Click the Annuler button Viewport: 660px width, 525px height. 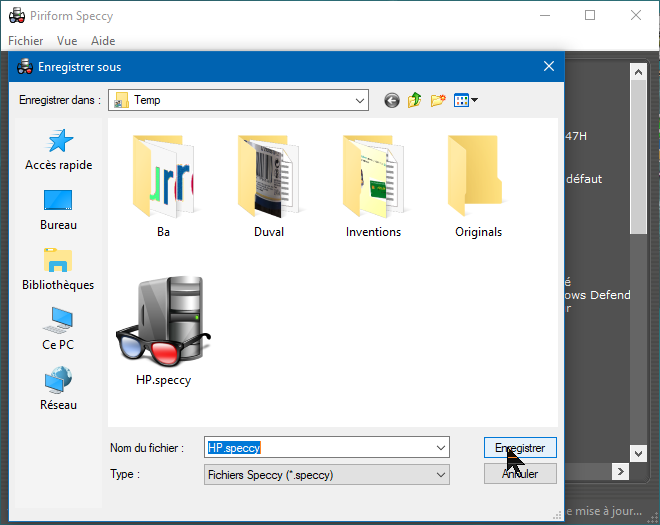coord(520,474)
